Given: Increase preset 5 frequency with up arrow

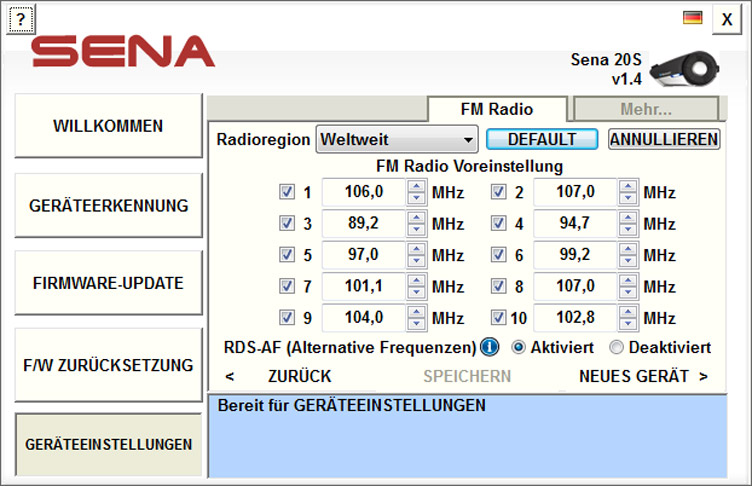Looking at the screenshot, I should click(x=416, y=249).
